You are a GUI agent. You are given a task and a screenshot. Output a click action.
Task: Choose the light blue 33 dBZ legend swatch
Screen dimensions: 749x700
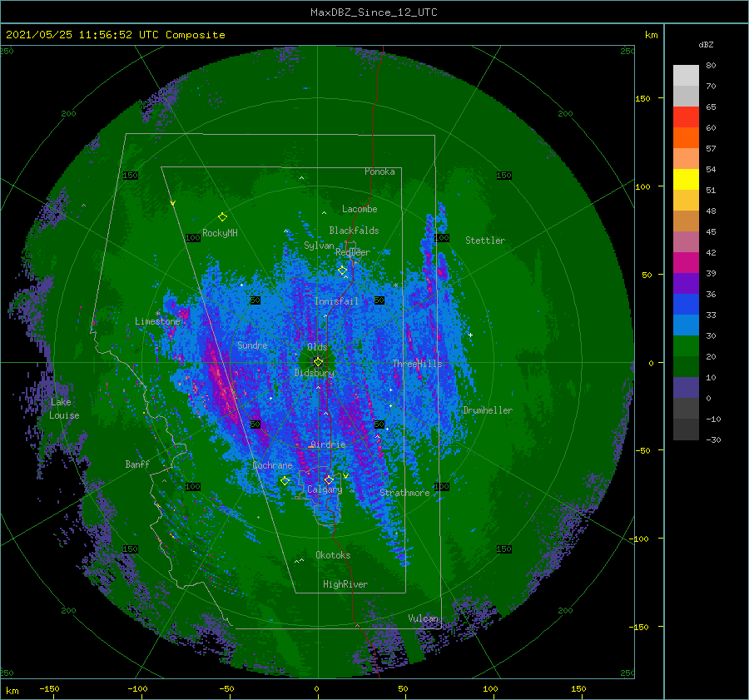point(686,325)
